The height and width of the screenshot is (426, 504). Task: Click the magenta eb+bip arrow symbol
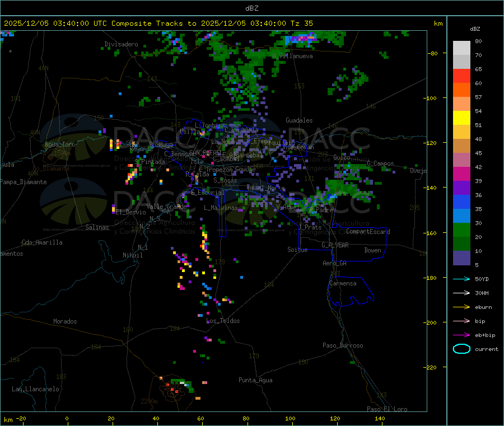[461, 335]
